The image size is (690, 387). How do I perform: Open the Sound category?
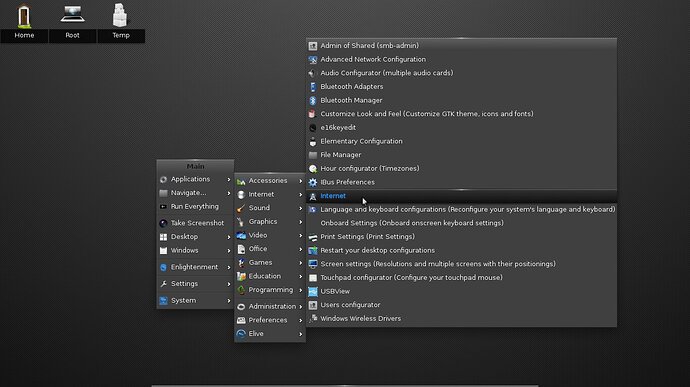pos(270,208)
